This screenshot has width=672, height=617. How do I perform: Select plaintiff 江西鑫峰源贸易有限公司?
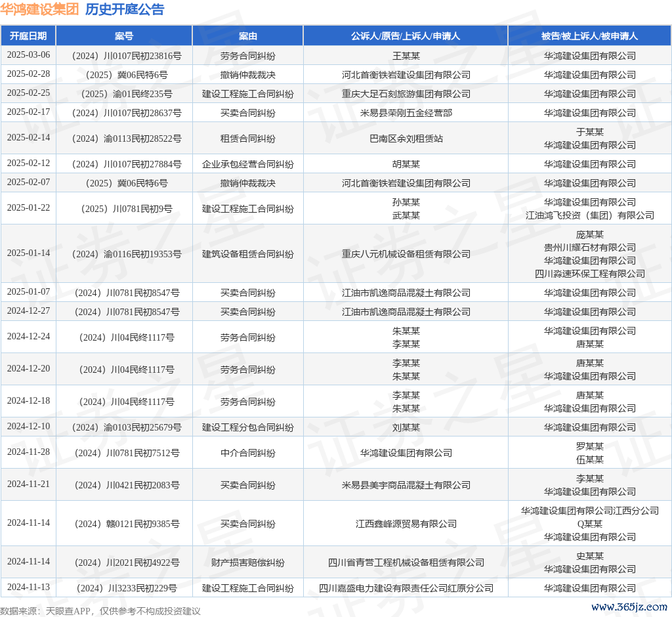point(406,524)
